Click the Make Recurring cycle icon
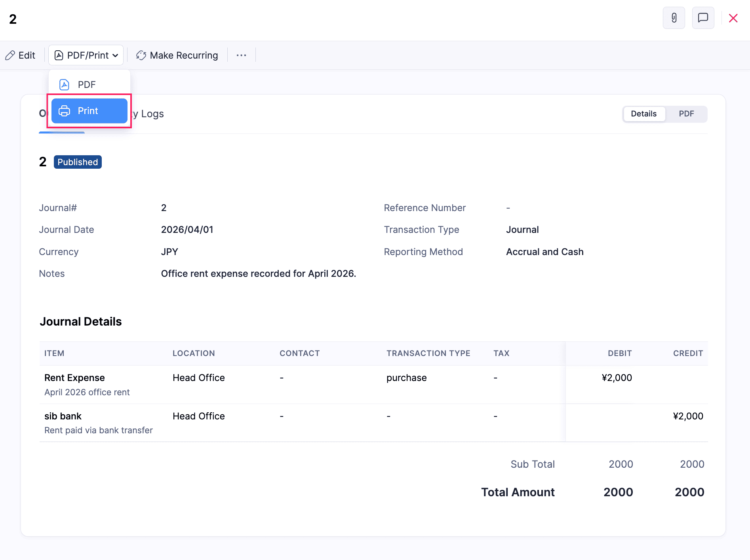This screenshot has width=750, height=560. 141,55
